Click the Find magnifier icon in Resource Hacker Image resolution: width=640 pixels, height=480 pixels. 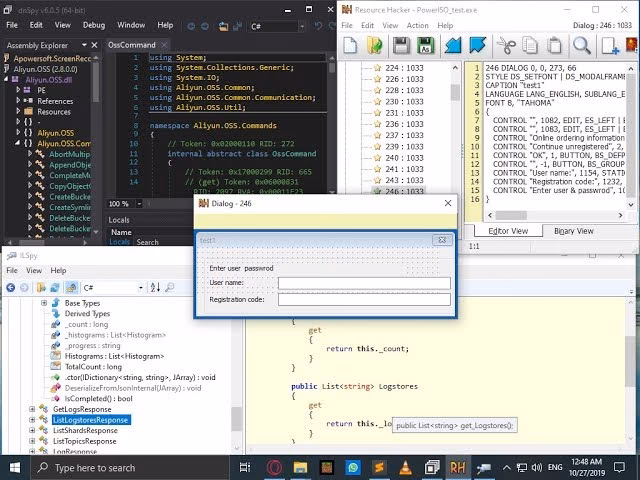click(582, 45)
